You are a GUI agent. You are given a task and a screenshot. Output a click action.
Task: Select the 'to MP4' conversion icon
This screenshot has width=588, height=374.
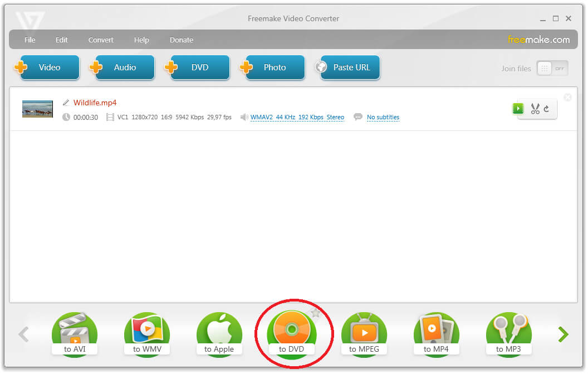(x=437, y=332)
